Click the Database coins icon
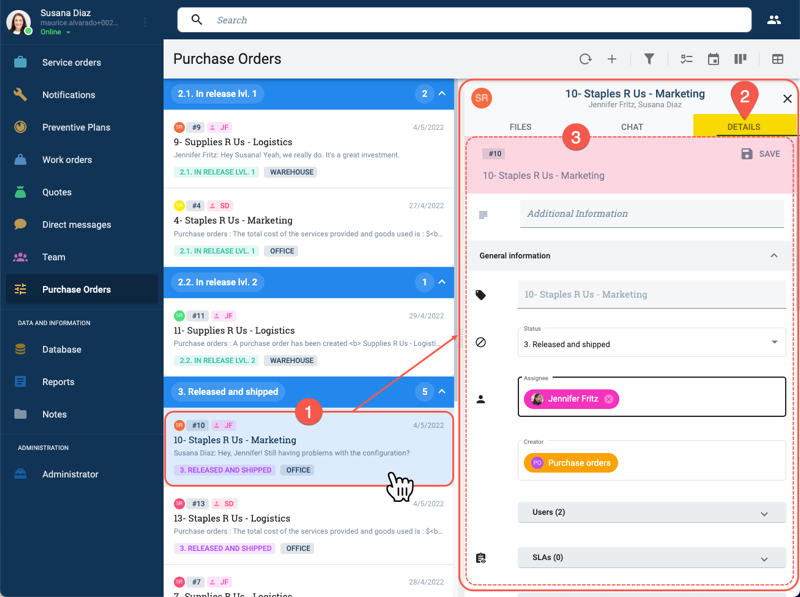 [x=20, y=350]
